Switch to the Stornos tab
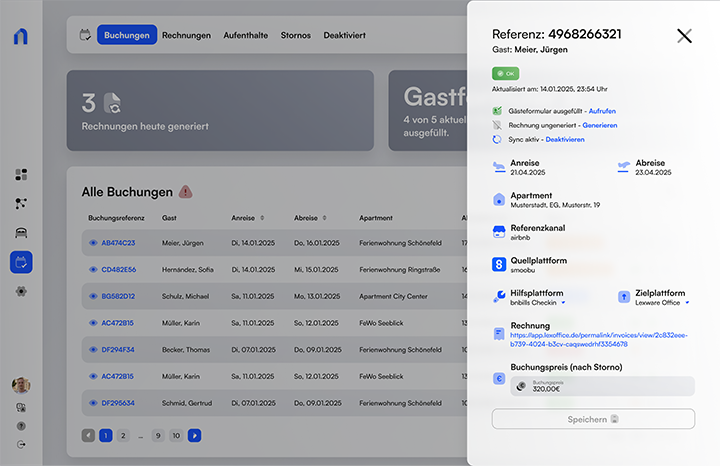 pyautogui.click(x=296, y=36)
